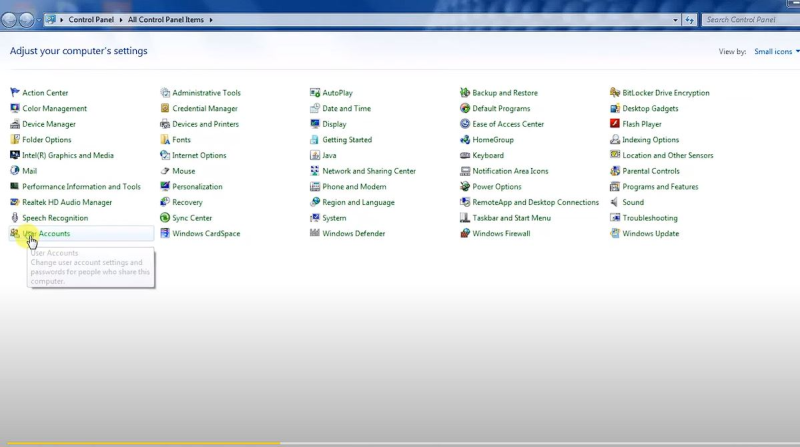Open the Display link
This screenshot has width=800, height=447.
click(x=334, y=124)
